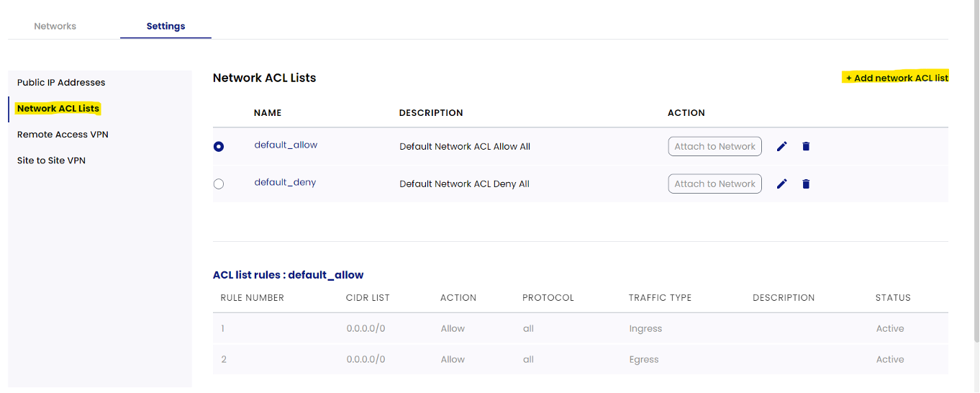980x393 pixels.
Task: Attach default_allow ACL to a network
Action: click(714, 146)
